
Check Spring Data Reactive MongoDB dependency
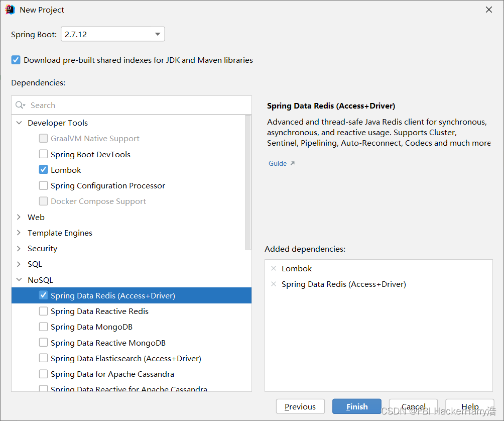(43, 343)
